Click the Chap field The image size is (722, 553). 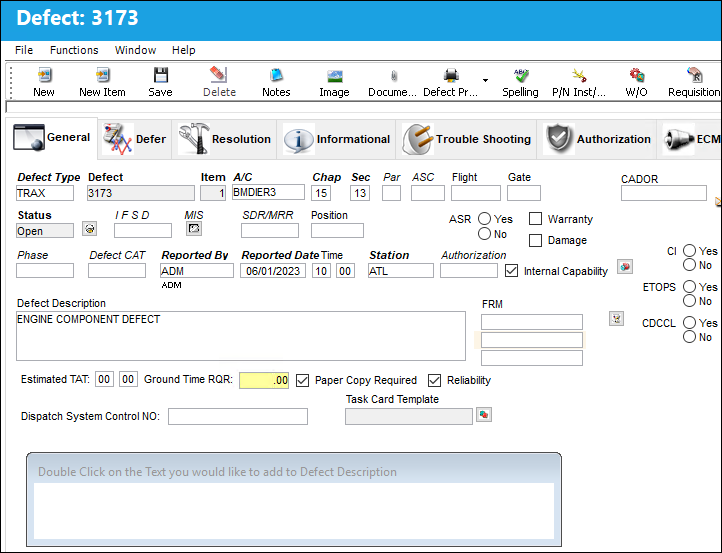[x=321, y=193]
